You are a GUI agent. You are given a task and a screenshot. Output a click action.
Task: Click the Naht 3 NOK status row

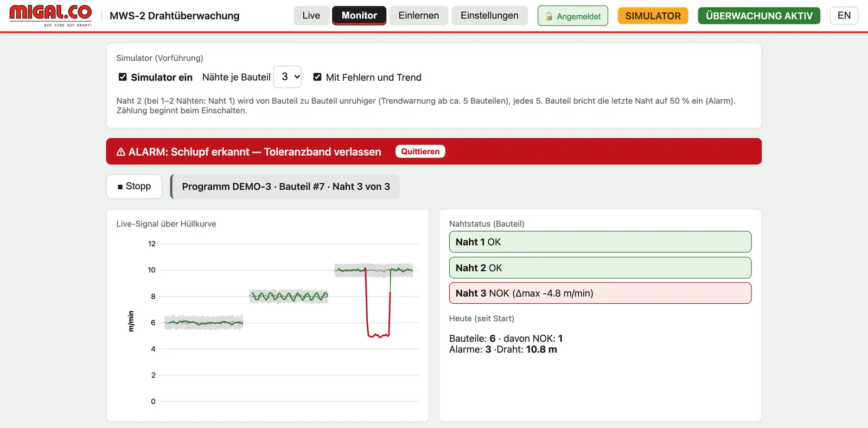coord(600,293)
